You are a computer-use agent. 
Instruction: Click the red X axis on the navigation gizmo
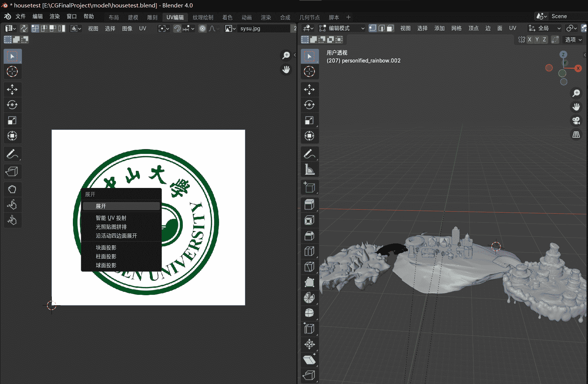578,68
